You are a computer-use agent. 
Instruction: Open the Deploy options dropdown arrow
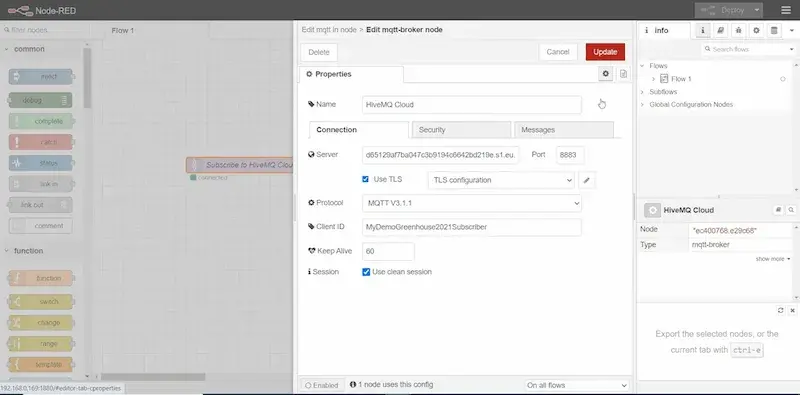click(757, 10)
